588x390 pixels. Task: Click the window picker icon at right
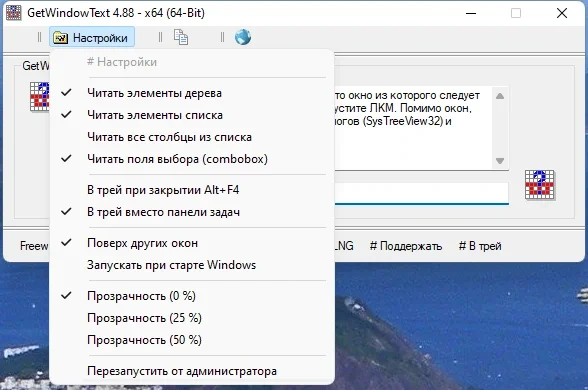point(540,184)
